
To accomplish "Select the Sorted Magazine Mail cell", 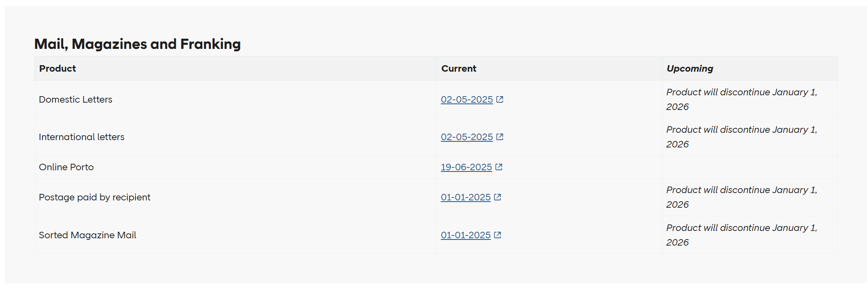I will tap(87, 235).
